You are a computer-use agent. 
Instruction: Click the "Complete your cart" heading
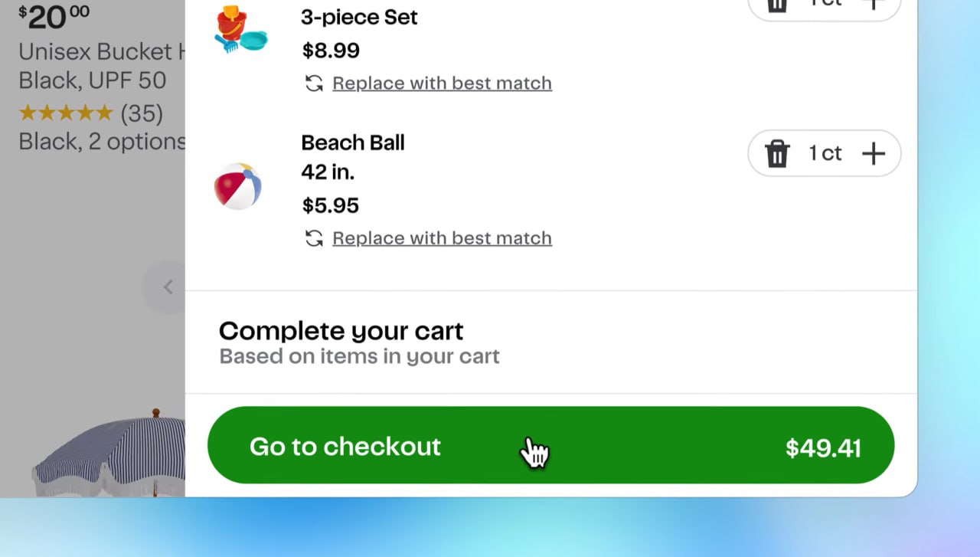click(x=341, y=331)
